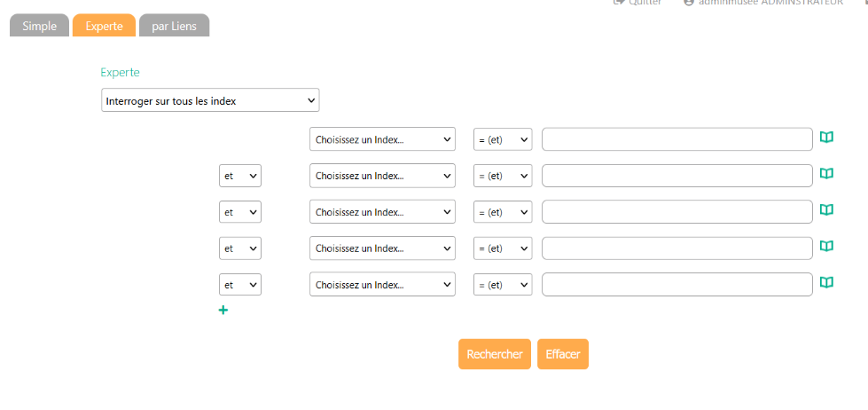Click the Rechercher button
868x410 pixels.
(x=495, y=354)
